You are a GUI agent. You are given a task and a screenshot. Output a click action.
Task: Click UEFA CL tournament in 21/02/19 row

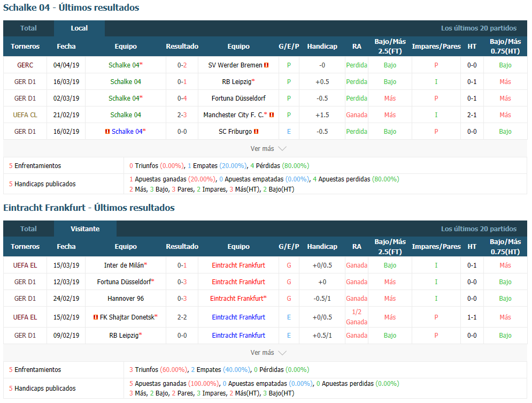(25, 115)
